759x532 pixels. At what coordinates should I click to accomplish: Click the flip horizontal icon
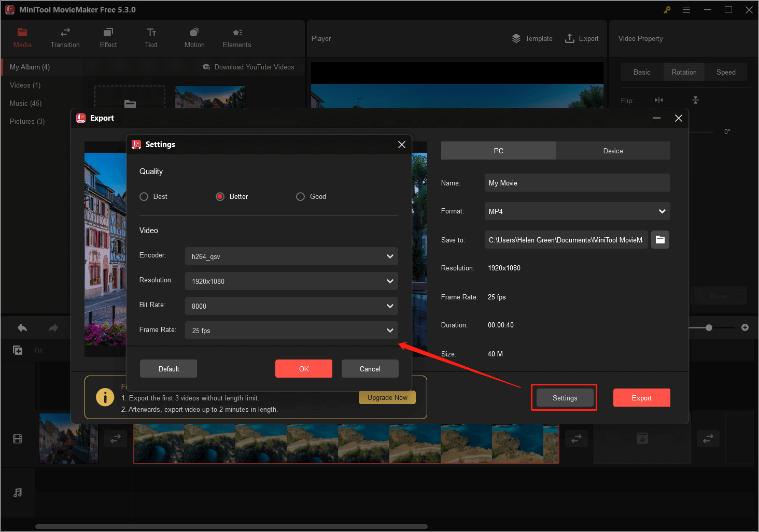(x=659, y=100)
